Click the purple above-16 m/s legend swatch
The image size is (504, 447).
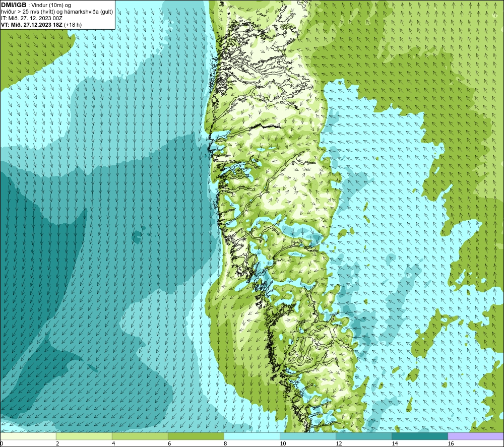[476, 436]
